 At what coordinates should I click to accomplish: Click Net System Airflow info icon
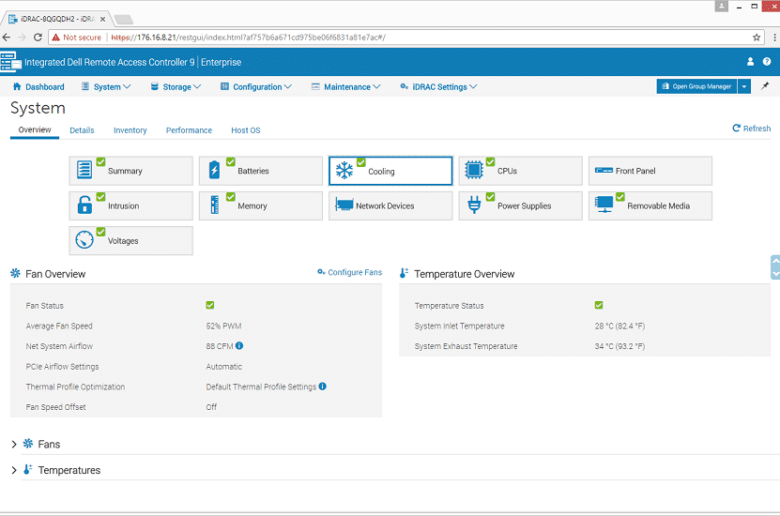(x=239, y=346)
